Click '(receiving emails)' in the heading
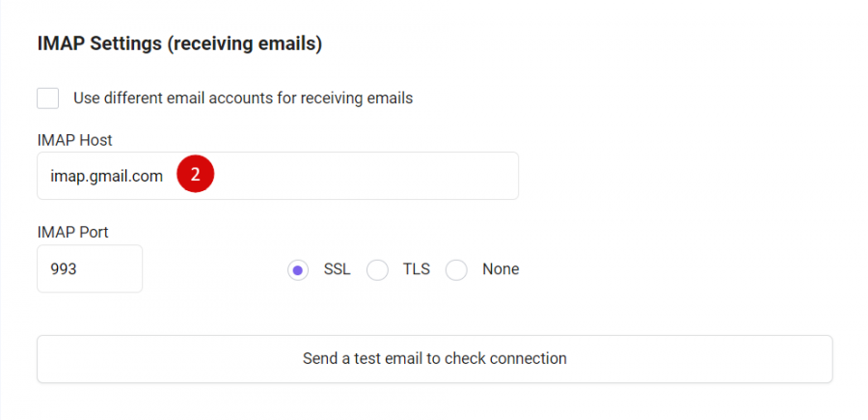The height and width of the screenshot is (420, 868). click(244, 43)
